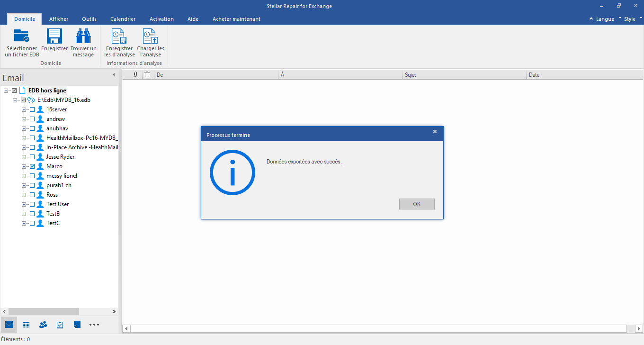Expand the TestB mailbox node

(x=24, y=214)
